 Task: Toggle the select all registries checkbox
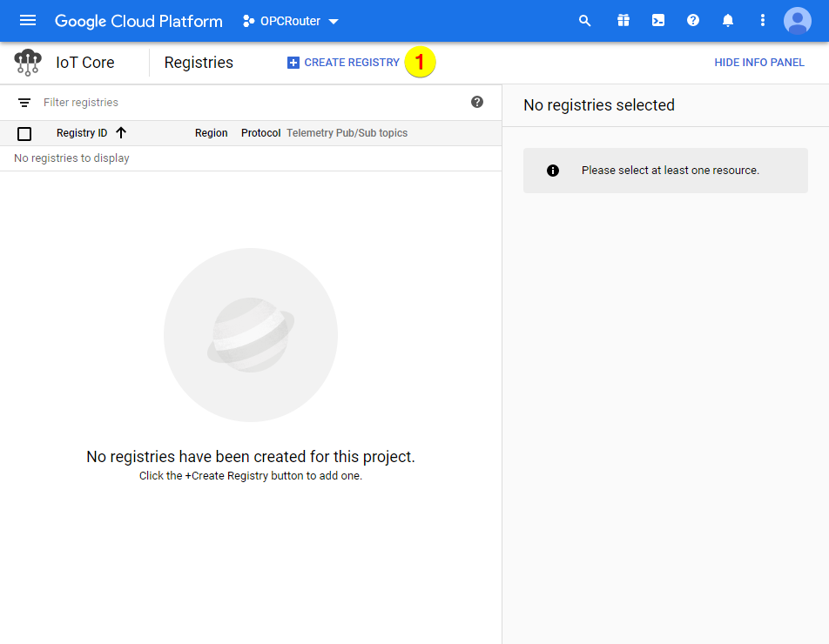pyautogui.click(x=24, y=133)
